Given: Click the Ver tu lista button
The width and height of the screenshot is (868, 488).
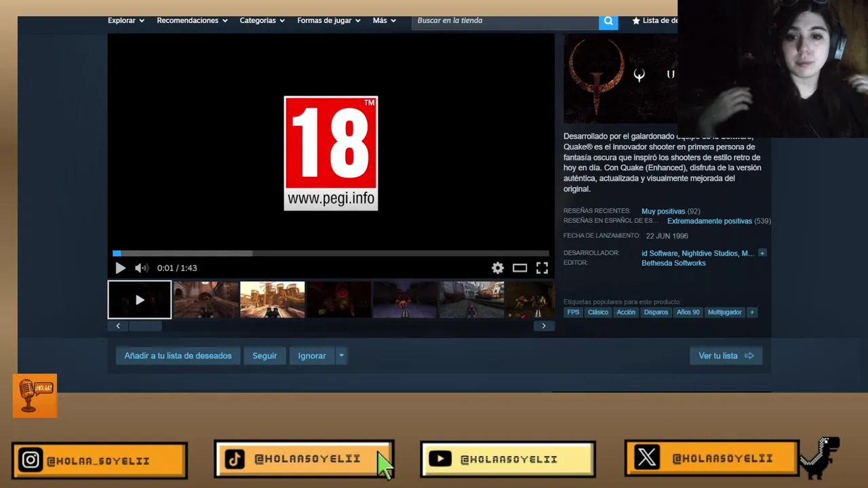Looking at the screenshot, I should tap(726, 355).
